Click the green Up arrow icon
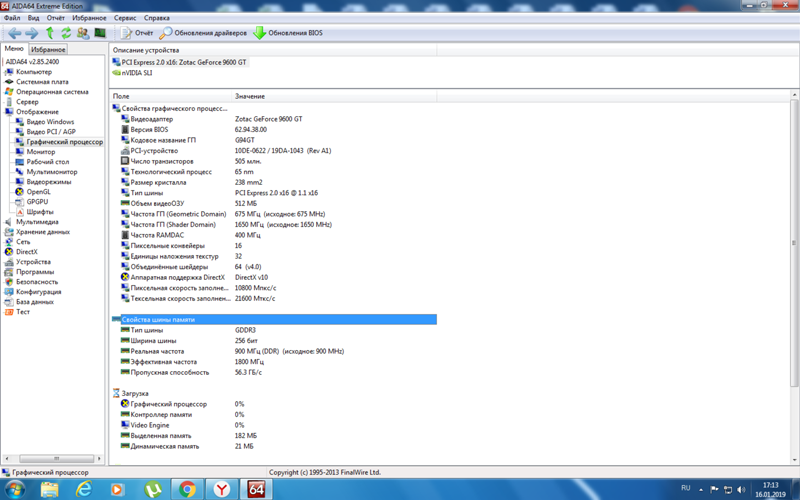The width and height of the screenshot is (800, 500). click(x=49, y=33)
